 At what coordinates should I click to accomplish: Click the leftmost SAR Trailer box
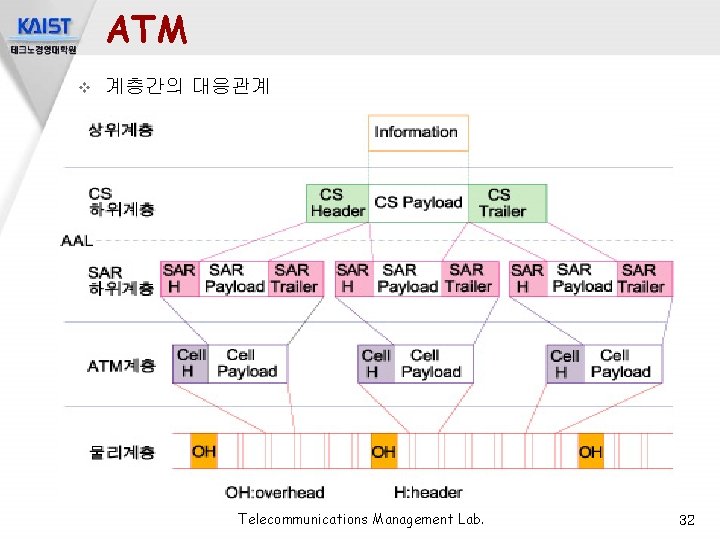click(x=296, y=279)
